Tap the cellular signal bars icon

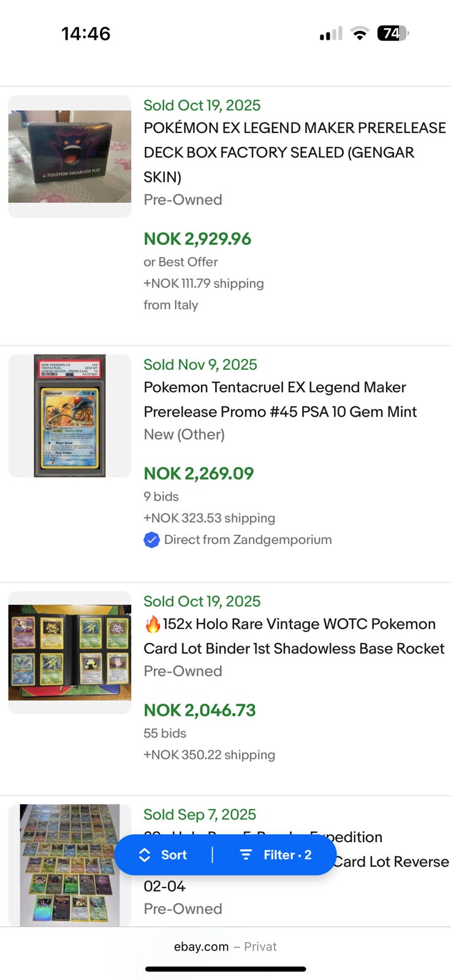click(x=331, y=34)
